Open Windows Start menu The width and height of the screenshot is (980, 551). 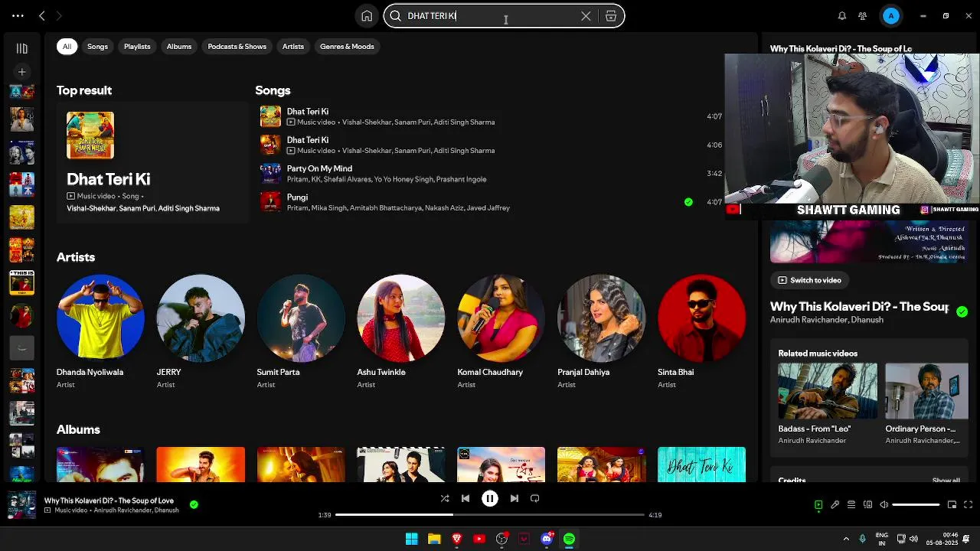point(411,539)
